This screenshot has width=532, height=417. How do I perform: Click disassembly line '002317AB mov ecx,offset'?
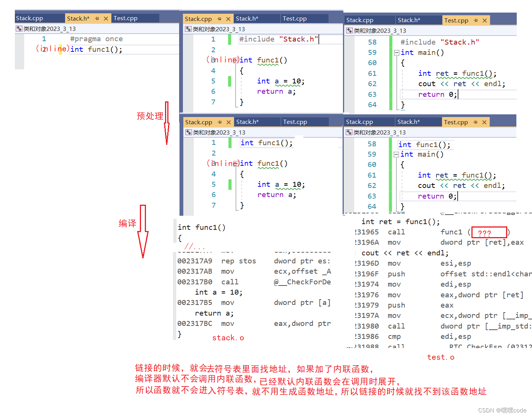click(254, 271)
